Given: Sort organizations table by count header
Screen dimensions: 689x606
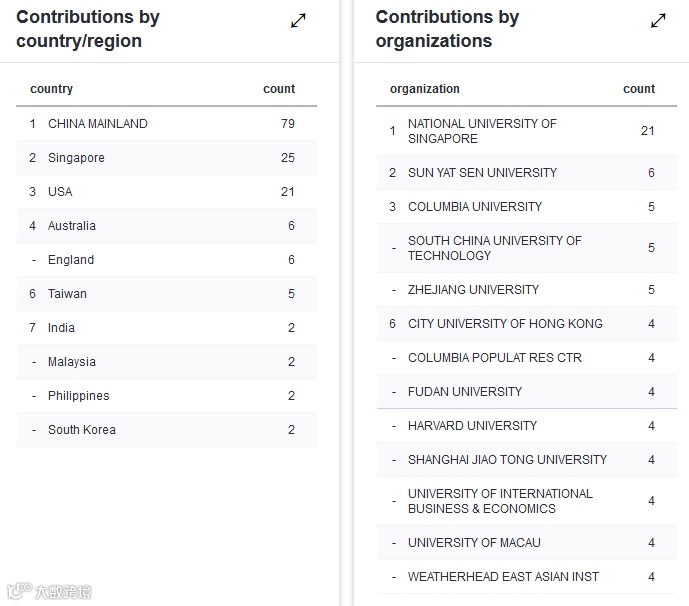Looking at the screenshot, I should pos(639,89).
